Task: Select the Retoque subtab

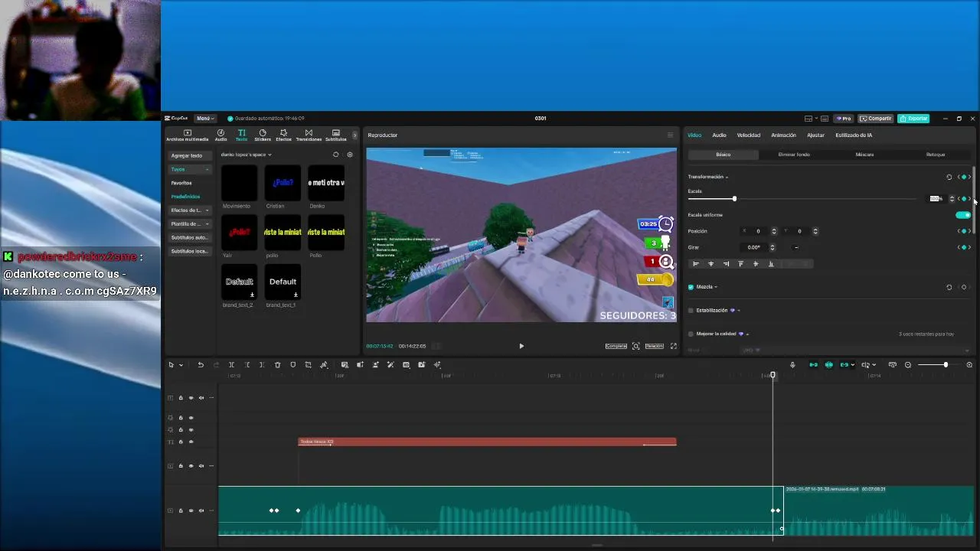Action: [x=936, y=155]
